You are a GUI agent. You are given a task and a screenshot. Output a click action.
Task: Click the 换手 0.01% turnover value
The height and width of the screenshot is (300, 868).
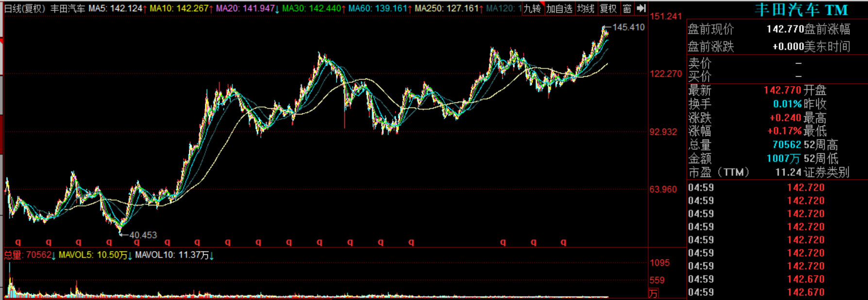(x=787, y=104)
